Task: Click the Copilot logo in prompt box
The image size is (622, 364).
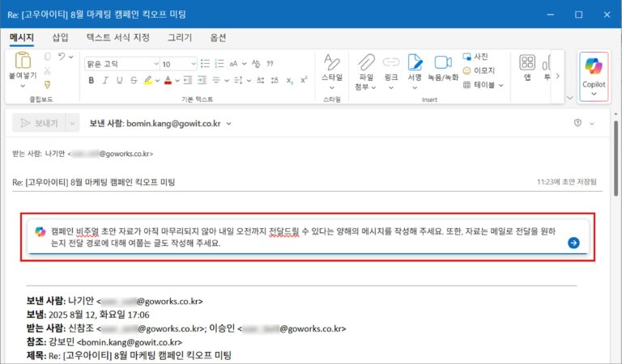Action: coord(40,231)
